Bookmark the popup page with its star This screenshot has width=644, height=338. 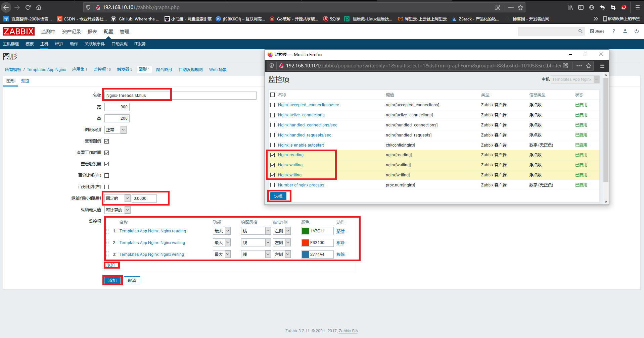589,66
